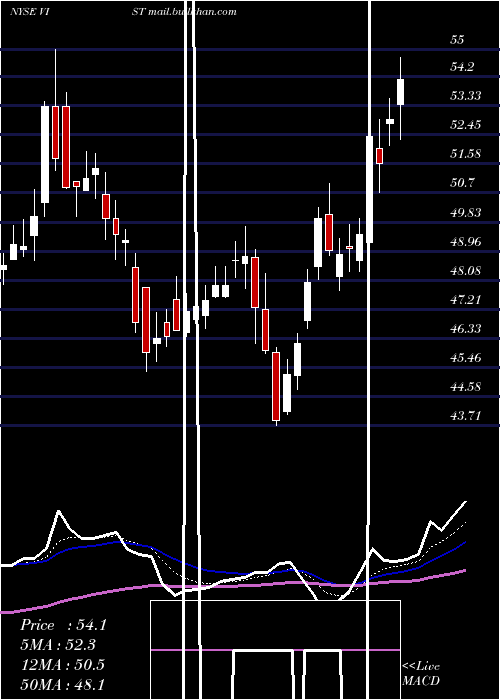Click the 50MA : 48.1 readout
Screen dimensions: 500x700
point(62,684)
